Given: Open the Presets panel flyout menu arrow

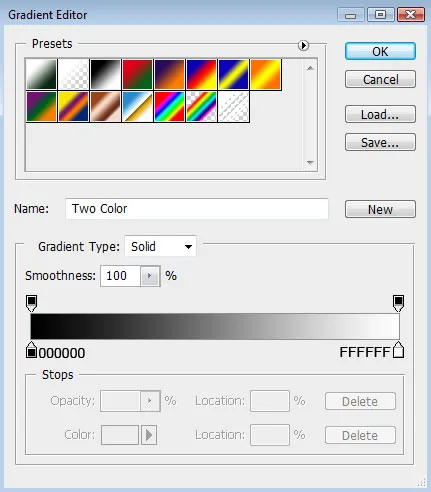Looking at the screenshot, I should click(303, 45).
